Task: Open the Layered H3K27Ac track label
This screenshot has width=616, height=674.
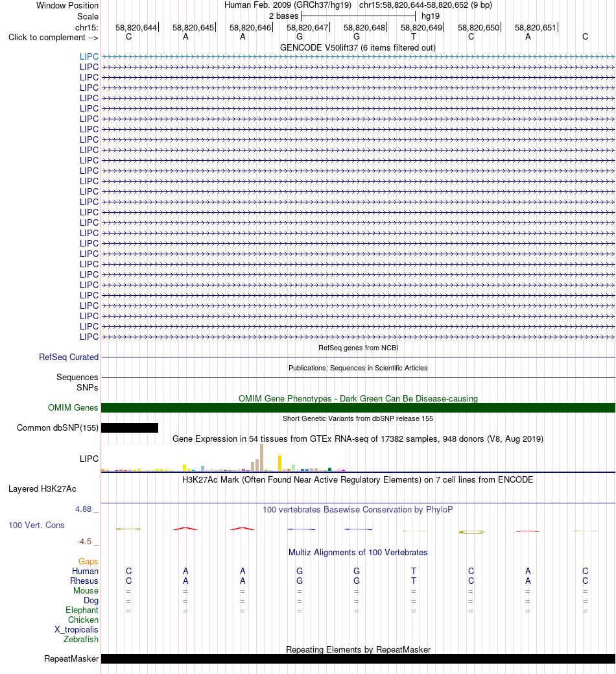Action: tap(42, 488)
